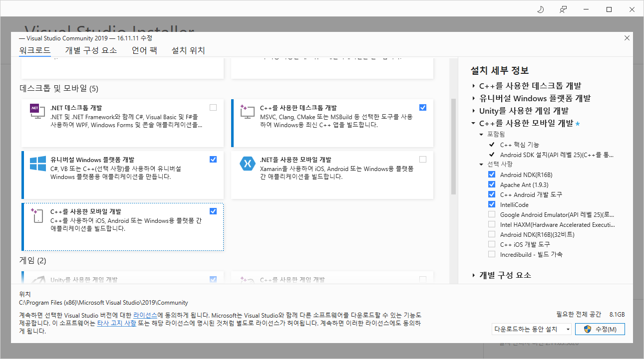The height and width of the screenshot is (359, 644).
Task: Enable the C++ iOS 개발 도구 option
Action: click(x=492, y=244)
